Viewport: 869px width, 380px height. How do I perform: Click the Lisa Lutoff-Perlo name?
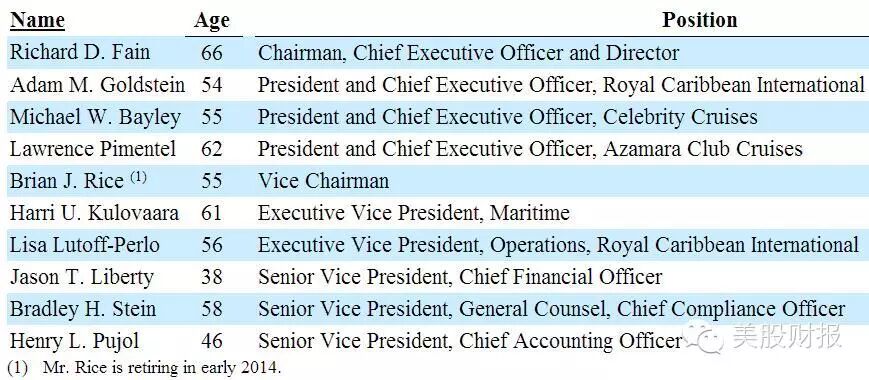pos(85,245)
